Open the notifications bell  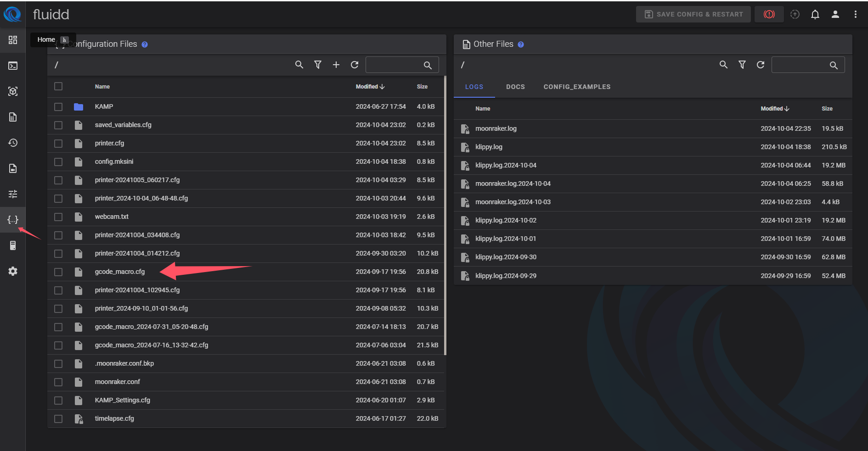coord(815,14)
